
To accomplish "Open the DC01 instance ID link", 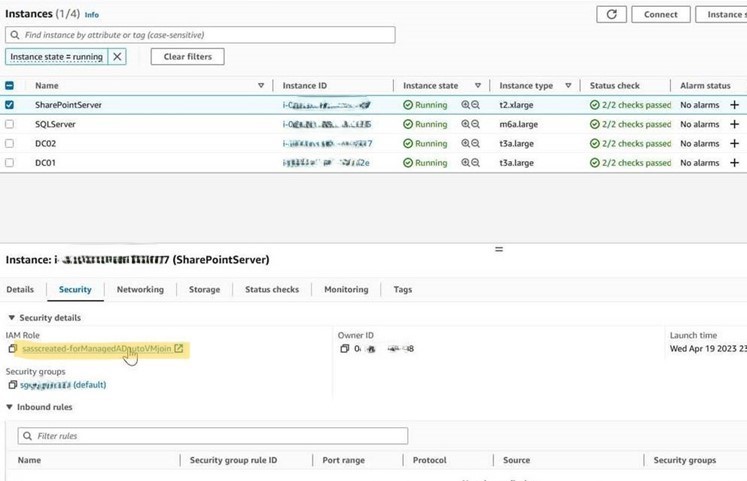I will [x=326, y=163].
